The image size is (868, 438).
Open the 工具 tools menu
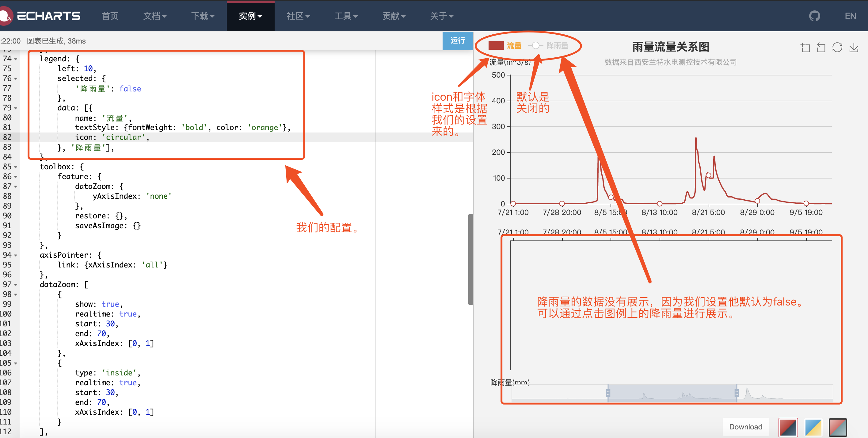pyautogui.click(x=346, y=16)
